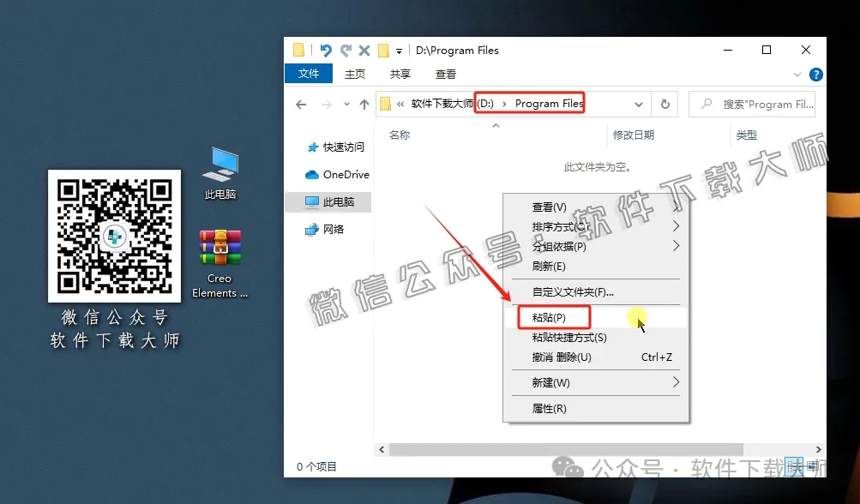Open the 查看(V) context submenu

coord(596,207)
